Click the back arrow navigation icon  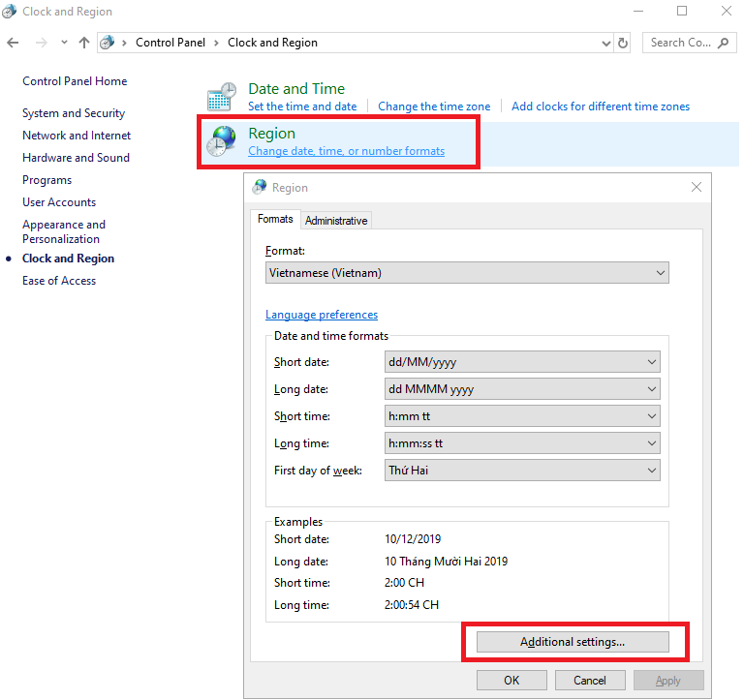pyautogui.click(x=13, y=43)
